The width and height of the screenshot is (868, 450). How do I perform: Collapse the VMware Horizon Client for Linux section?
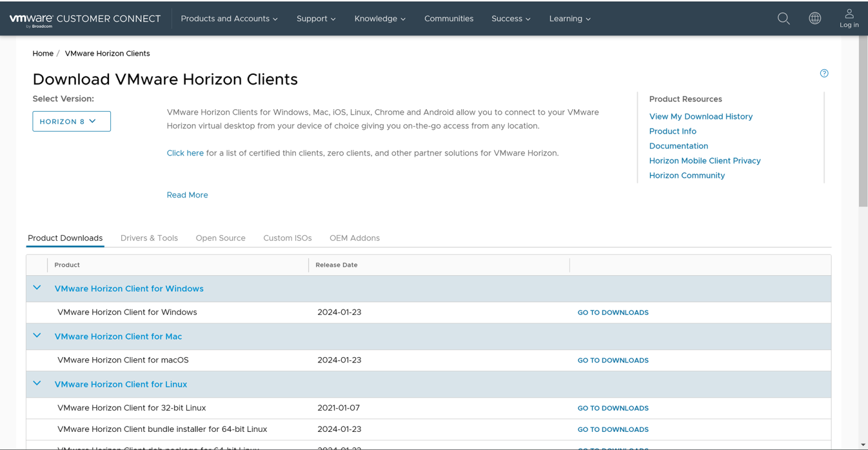37,383
